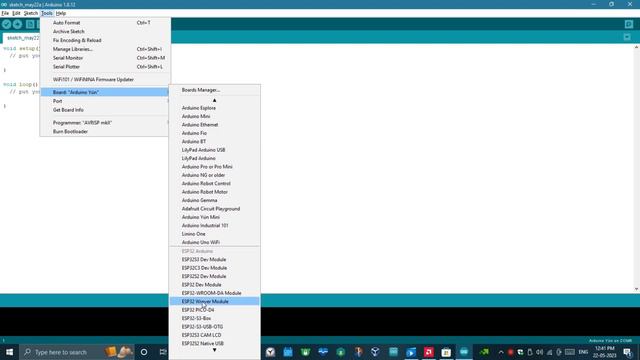Click the Upload arrow toolbar icon
Image resolution: width=640 pixels, height=360 pixels.
click(17, 24)
